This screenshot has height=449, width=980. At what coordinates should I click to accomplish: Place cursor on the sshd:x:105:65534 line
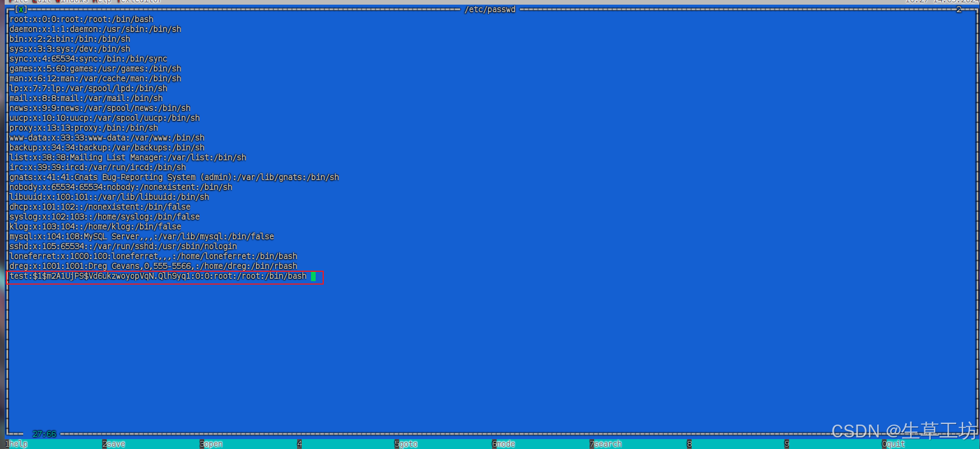tap(123, 246)
